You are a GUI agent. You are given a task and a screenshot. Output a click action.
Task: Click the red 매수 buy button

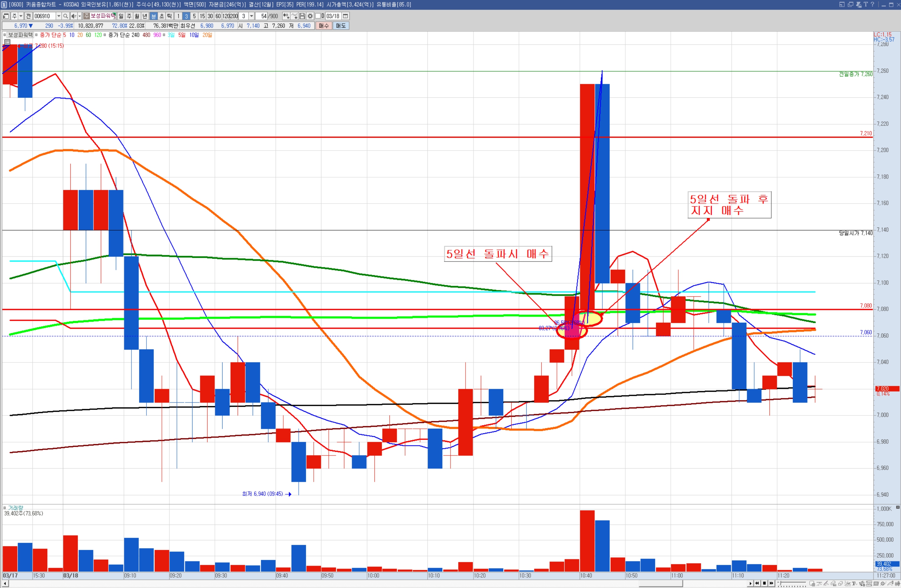324,26
